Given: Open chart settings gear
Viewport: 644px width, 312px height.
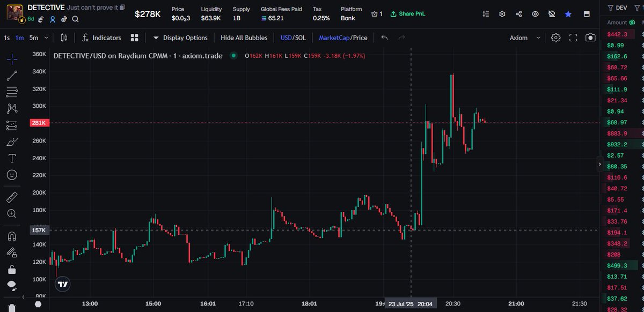Looking at the screenshot, I should [556, 38].
